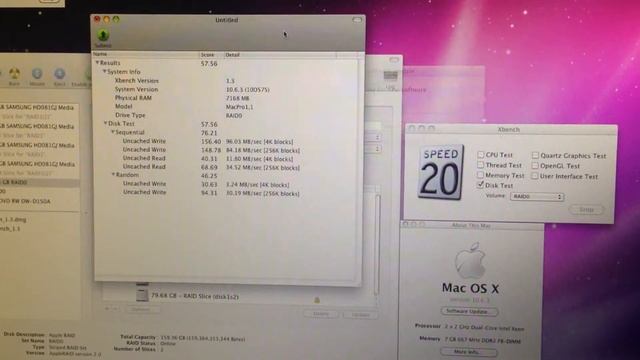Screen dimensions: 640x360
Task: Open the Volume dropdown showing RAID0
Action: point(537,196)
